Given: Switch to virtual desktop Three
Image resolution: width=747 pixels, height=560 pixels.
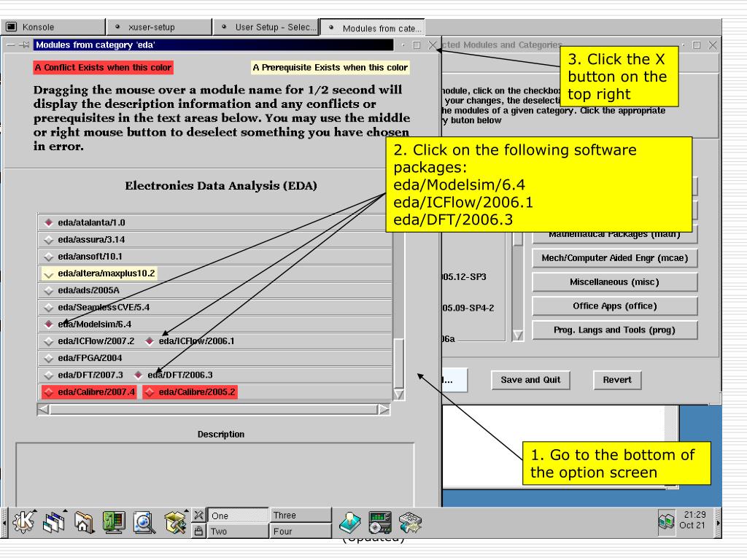Looking at the screenshot, I should click(300, 516).
